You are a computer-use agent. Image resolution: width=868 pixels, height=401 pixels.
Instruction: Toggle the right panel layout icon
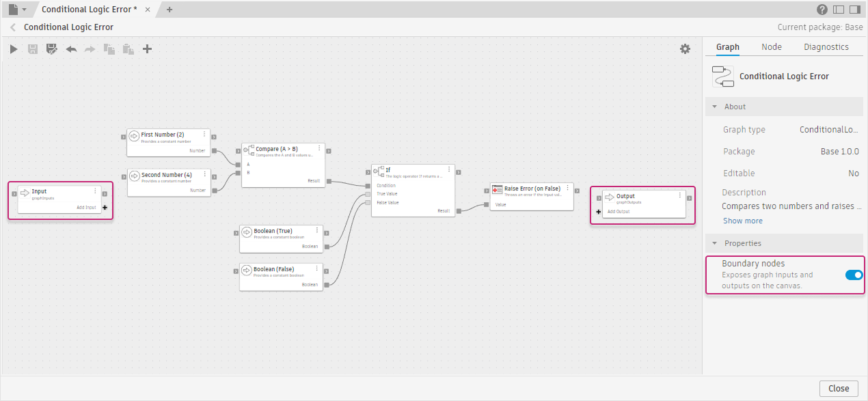coord(855,10)
